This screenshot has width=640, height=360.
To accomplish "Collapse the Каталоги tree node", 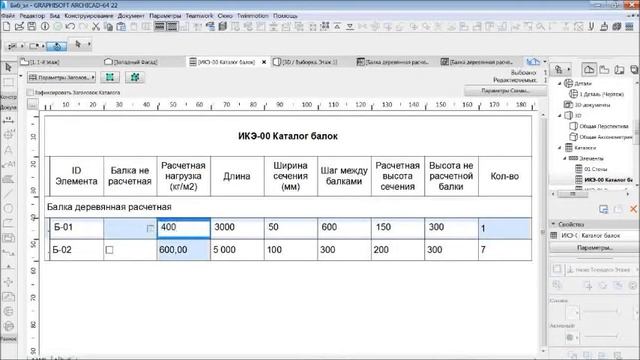I will tap(560, 148).
